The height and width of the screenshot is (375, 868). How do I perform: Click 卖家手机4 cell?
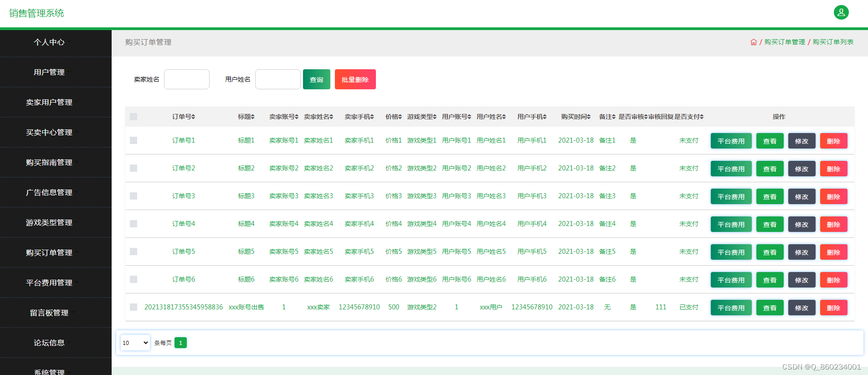point(359,224)
